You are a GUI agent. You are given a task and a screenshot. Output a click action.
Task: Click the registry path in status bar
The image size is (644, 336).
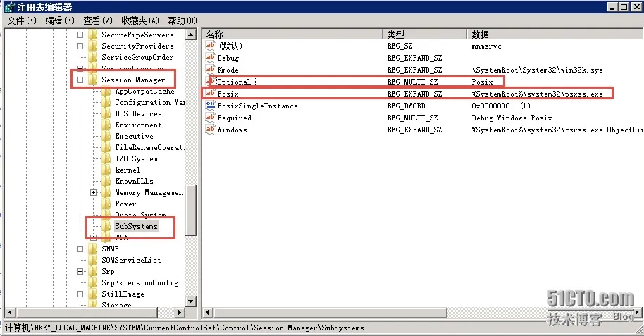pos(185,328)
